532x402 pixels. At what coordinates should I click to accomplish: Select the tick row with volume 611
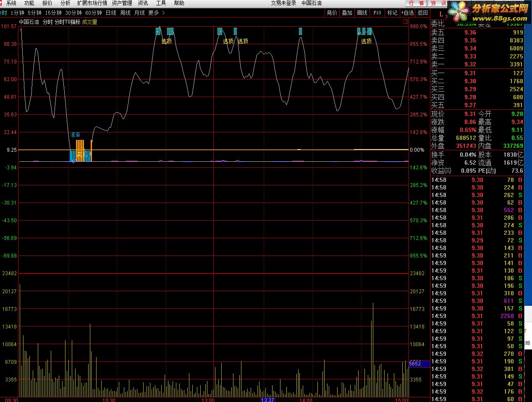pos(477,301)
